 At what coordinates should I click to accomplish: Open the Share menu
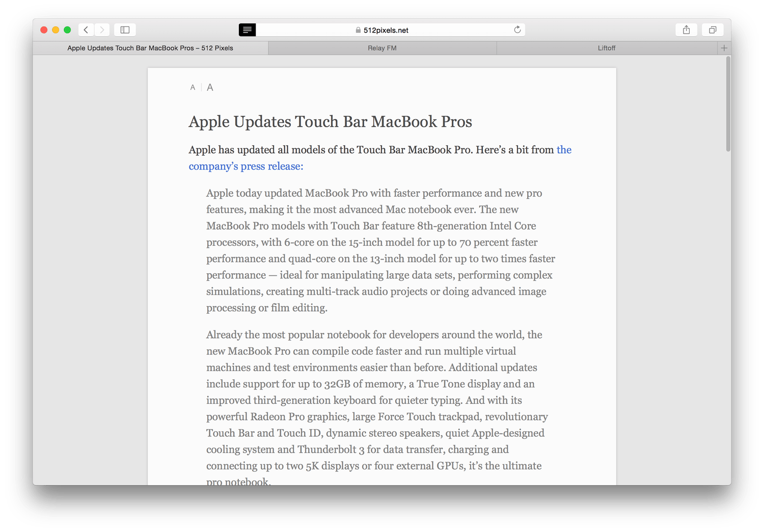pyautogui.click(x=687, y=30)
